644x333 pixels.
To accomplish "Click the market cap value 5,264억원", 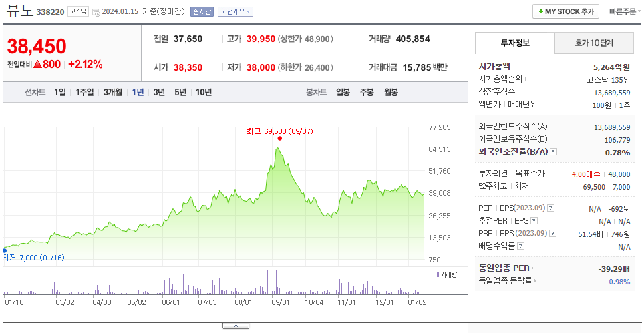I will (x=611, y=67).
